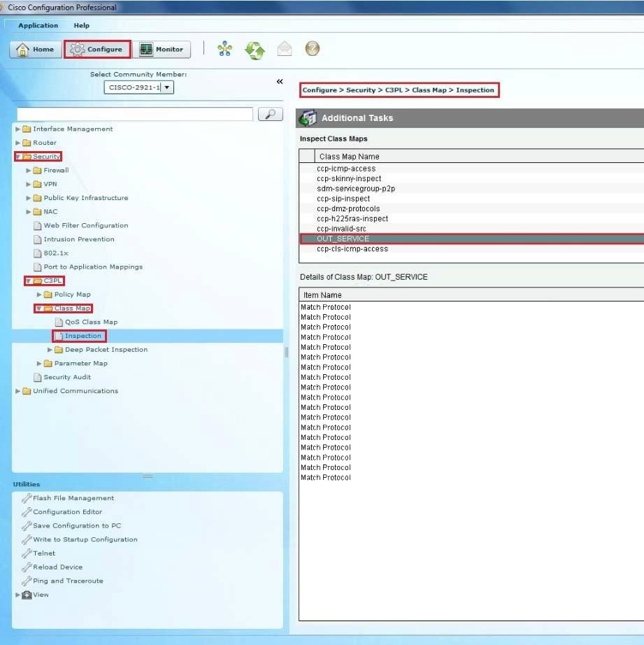This screenshot has height=645, width=644.
Task: Expand the Router folder
Action: (x=17, y=143)
